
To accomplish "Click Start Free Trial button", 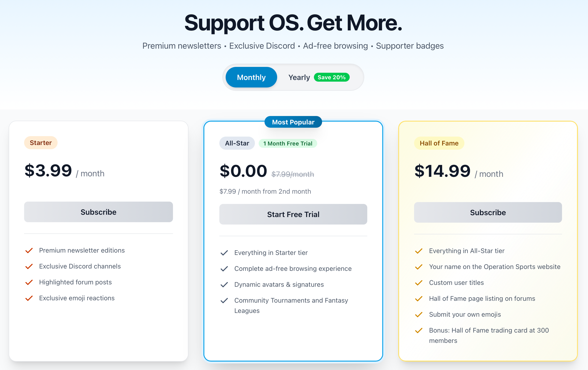I will click(293, 214).
